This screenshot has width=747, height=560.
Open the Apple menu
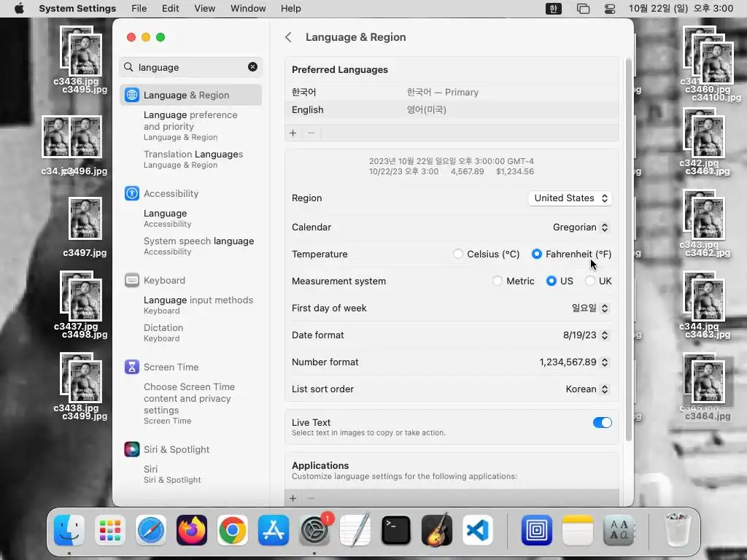pyautogui.click(x=19, y=9)
